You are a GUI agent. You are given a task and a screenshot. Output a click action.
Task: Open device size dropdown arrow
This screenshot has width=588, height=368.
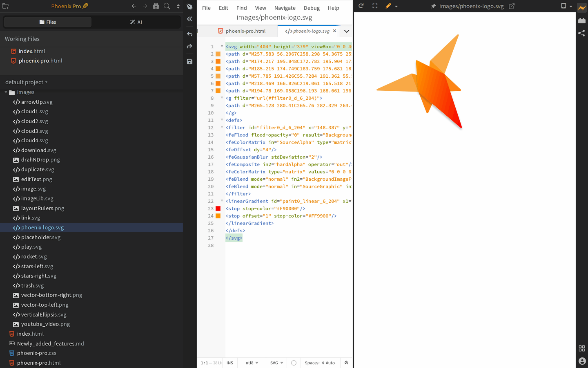click(571, 7)
